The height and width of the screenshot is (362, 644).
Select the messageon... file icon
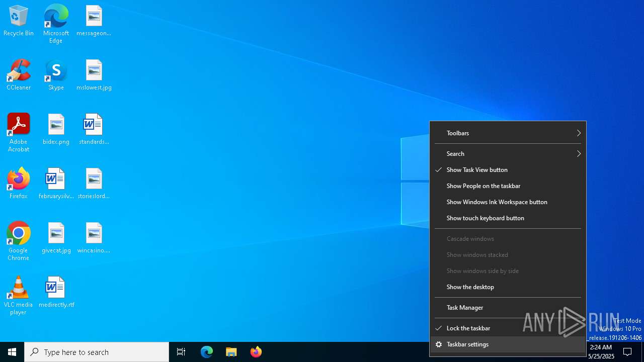coord(94,21)
